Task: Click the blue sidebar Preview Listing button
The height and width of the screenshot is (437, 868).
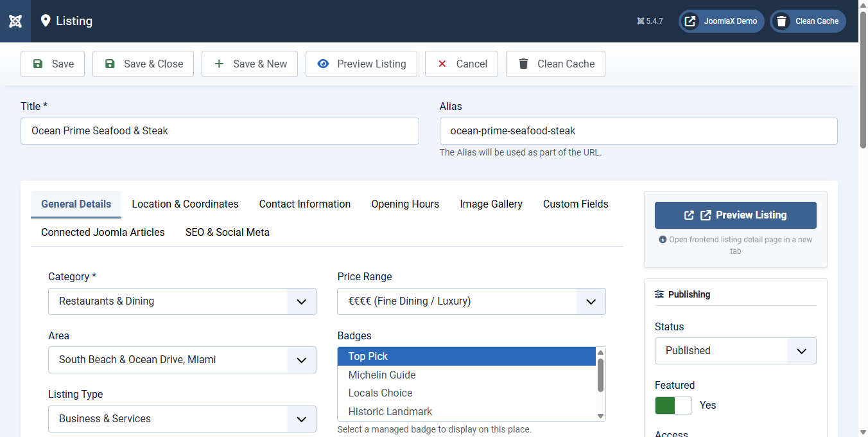Action: point(736,215)
